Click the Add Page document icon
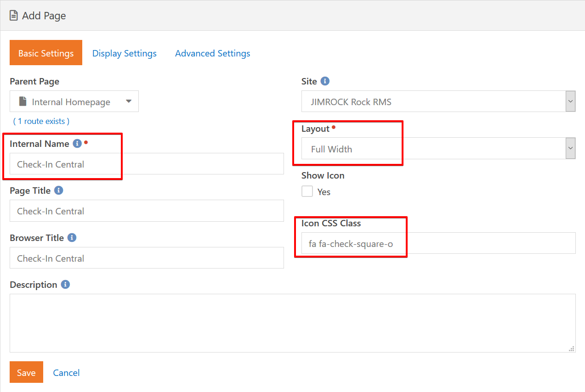 point(14,16)
